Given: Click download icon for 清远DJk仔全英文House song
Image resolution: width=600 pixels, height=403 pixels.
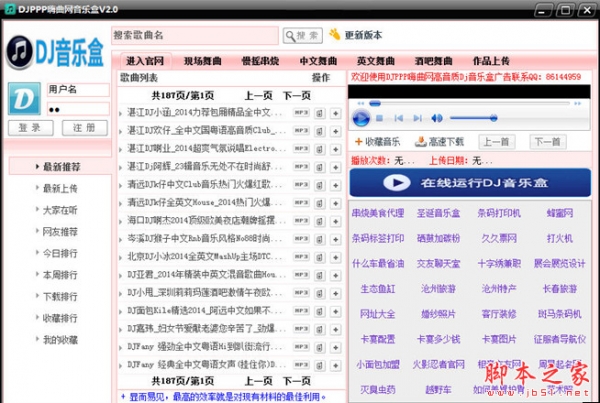Looking at the screenshot, I should click(x=320, y=203).
